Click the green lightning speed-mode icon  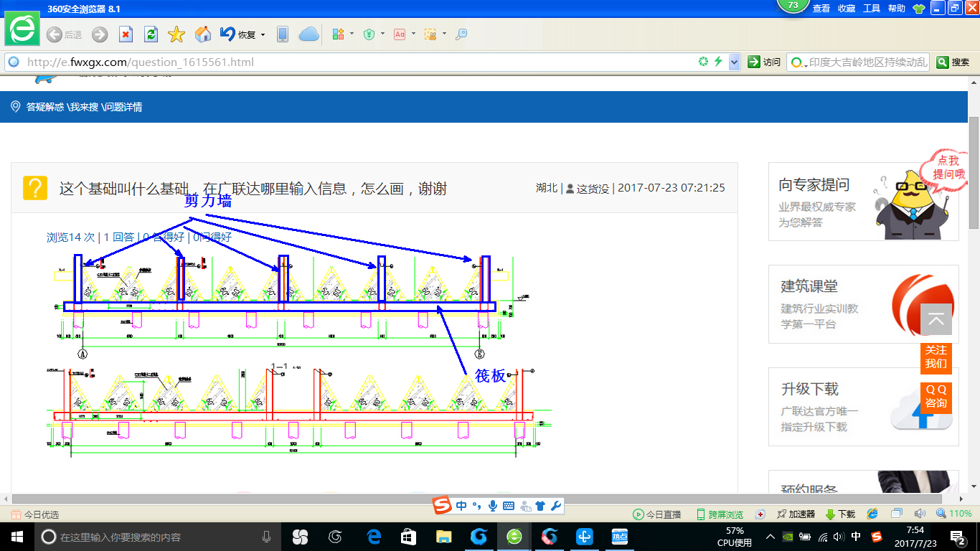tap(718, 62)
